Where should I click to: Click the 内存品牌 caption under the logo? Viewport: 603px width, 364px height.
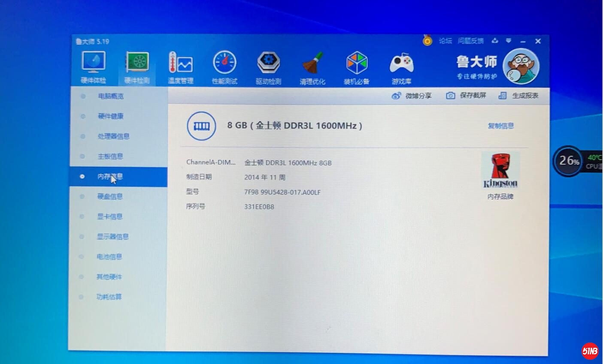click(x=500, y=196)
